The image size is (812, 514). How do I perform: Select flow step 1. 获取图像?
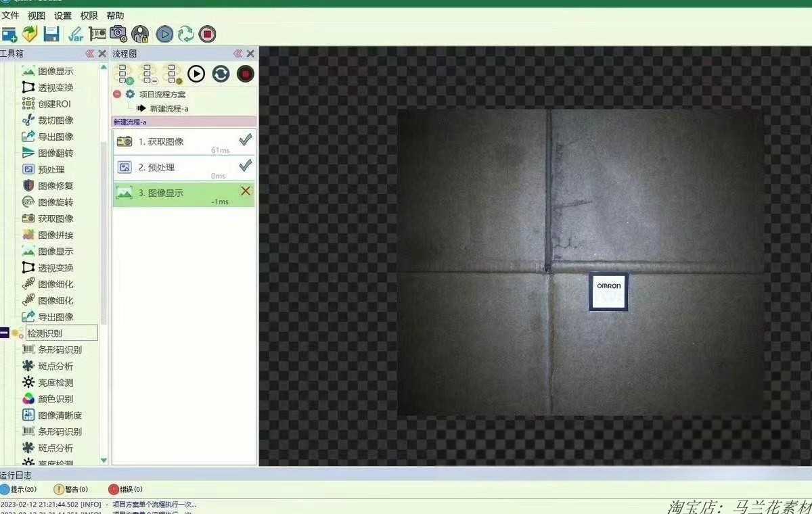[184, 142]
